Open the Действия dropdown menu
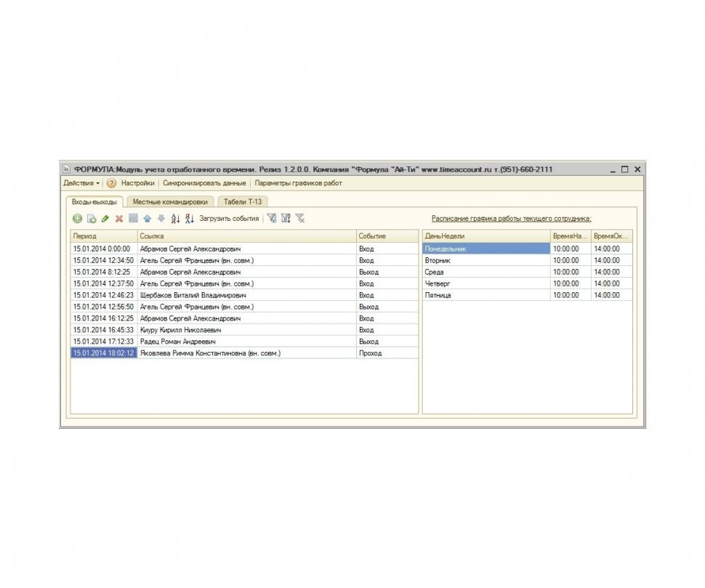This screenshot has width=705, height=588. click(x=81, y=183)
